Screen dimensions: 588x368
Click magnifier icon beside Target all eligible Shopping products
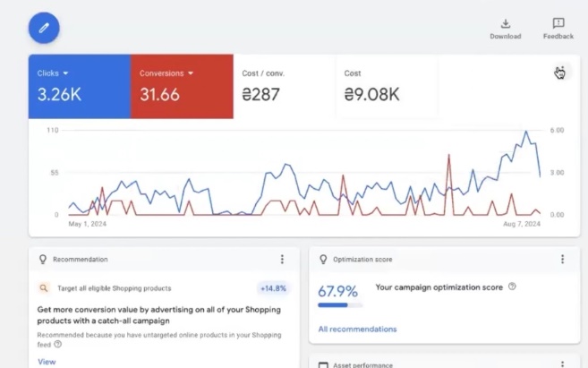tap(42, 288)
